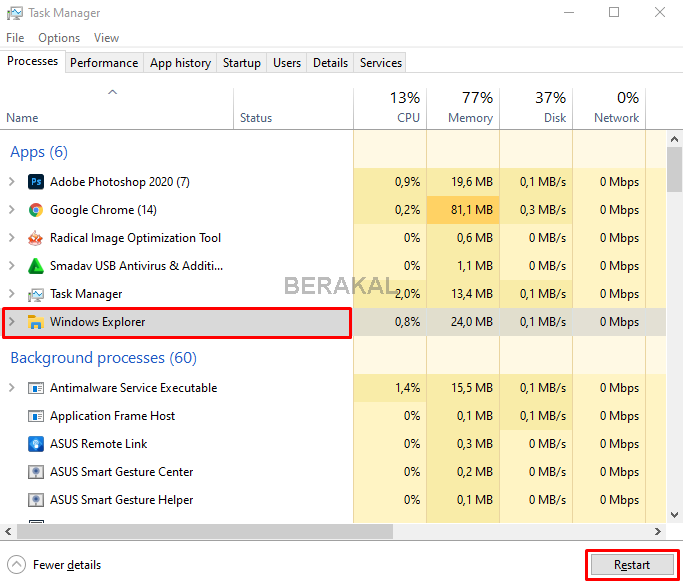Expand the Task Manager process entry

(12, 294)
